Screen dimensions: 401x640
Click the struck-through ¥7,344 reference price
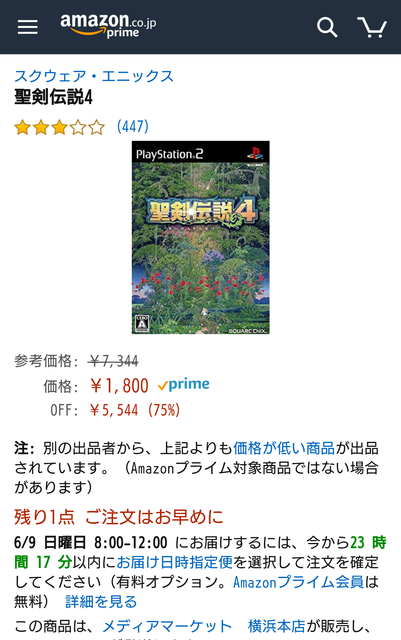[114, 361]
